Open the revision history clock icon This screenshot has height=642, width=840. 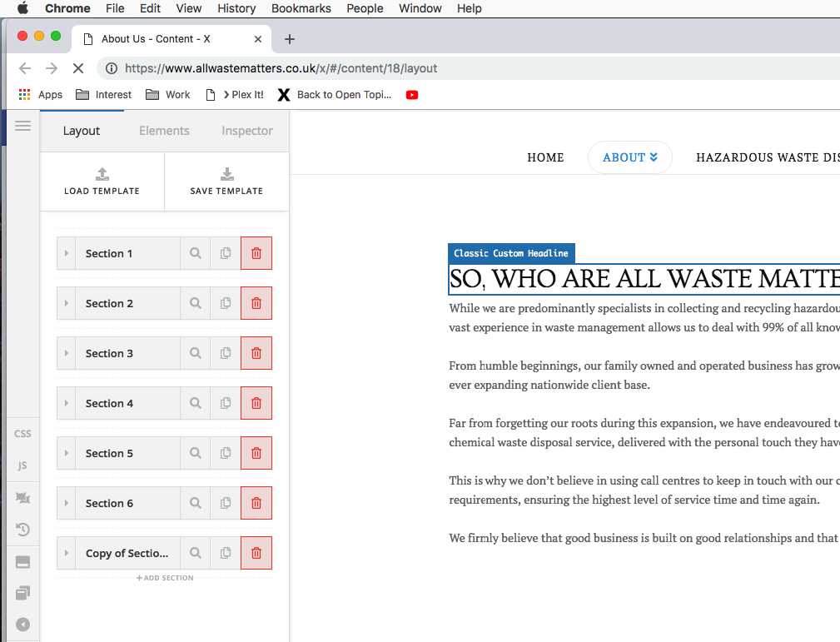click(22, 530)
